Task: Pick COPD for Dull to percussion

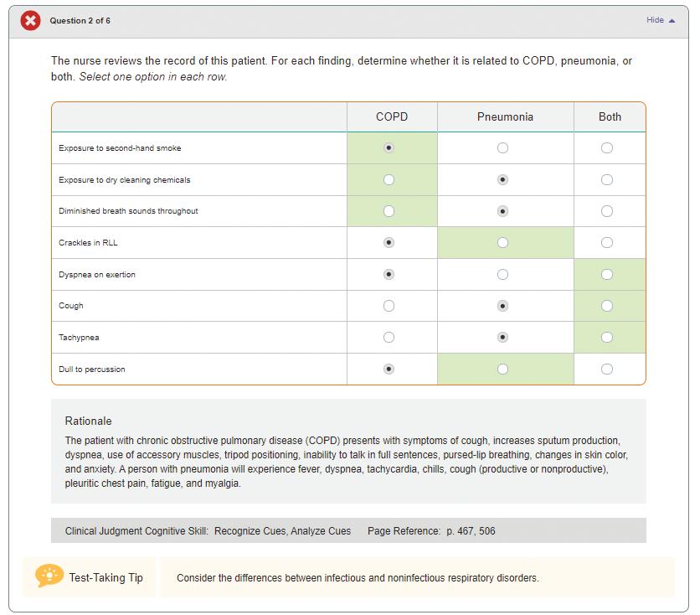Action: coord(389,370)
